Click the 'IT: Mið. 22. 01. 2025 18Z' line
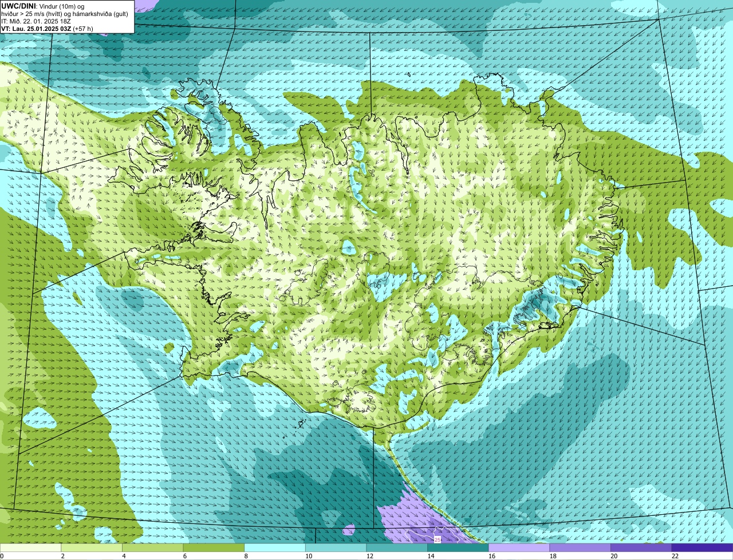This screenshot has height=560, width=733. tap(36, 21)
